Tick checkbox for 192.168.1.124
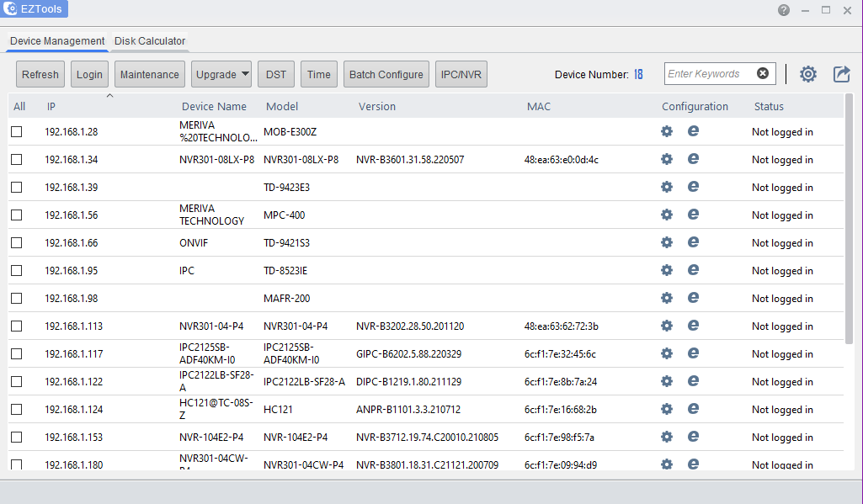This screenshot has width=863, height=504. click(17, 409)
